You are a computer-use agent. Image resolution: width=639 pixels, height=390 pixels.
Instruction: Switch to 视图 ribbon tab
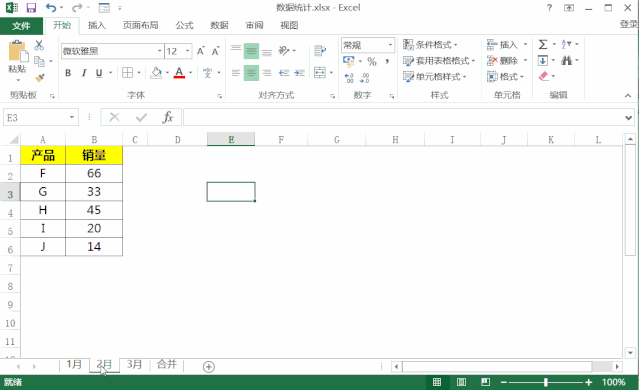(x=289, y=25)
